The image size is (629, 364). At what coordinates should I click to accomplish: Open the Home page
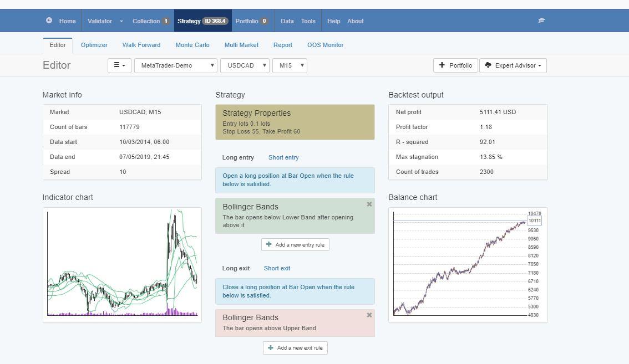coord(68,21)
